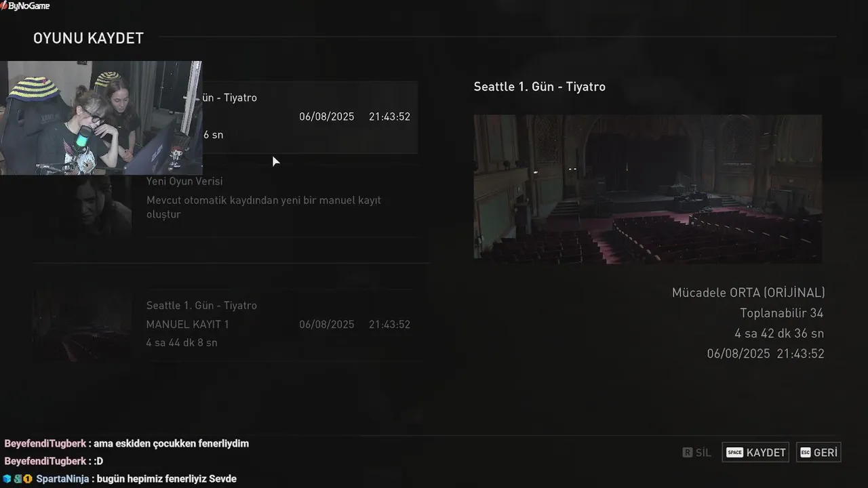This screenshot has height=488, width=868.
Task: Click the ByNoGame logo
Action: coord(25,6)
